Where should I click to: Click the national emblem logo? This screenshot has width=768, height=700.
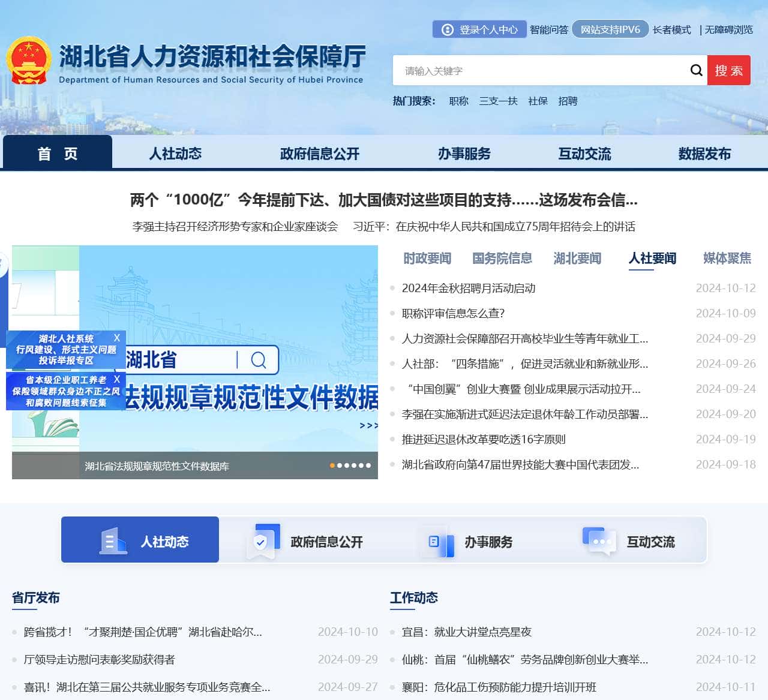(28, 61)
